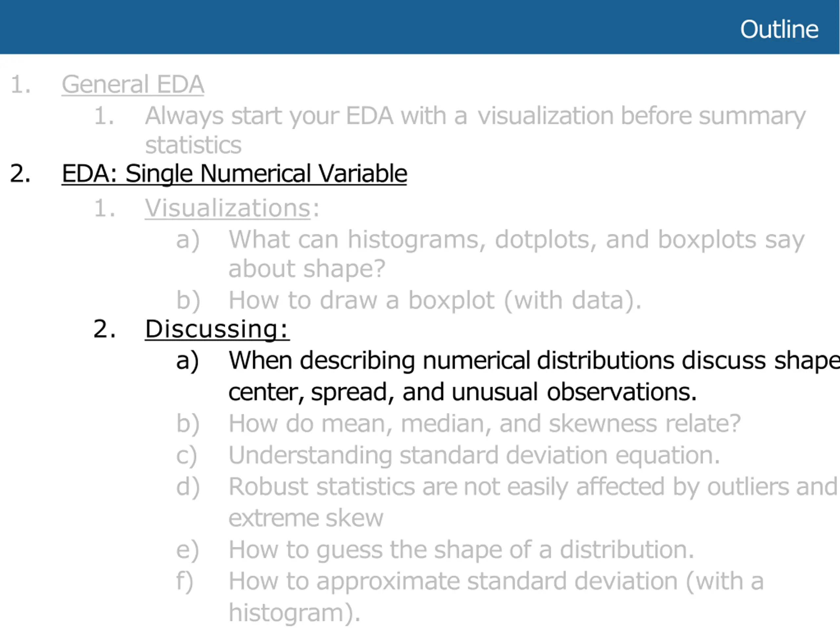Screen dimensions: 840x631
Task: Select the EDA: Single Numerical Variable heading
Action: click(234, 174)
